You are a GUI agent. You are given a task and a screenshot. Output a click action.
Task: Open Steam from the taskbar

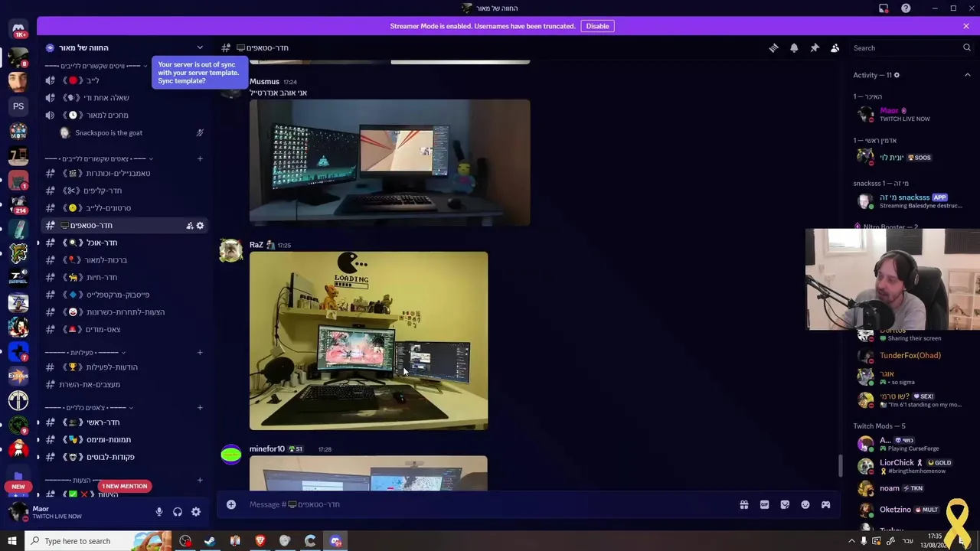tap(210, 541)
